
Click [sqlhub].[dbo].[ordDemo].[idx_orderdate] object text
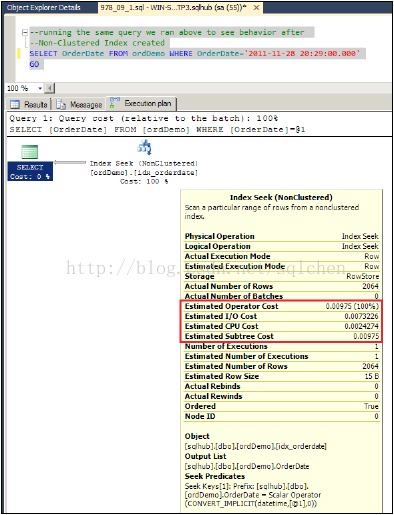pyautogui.click(x=255, y=446)
